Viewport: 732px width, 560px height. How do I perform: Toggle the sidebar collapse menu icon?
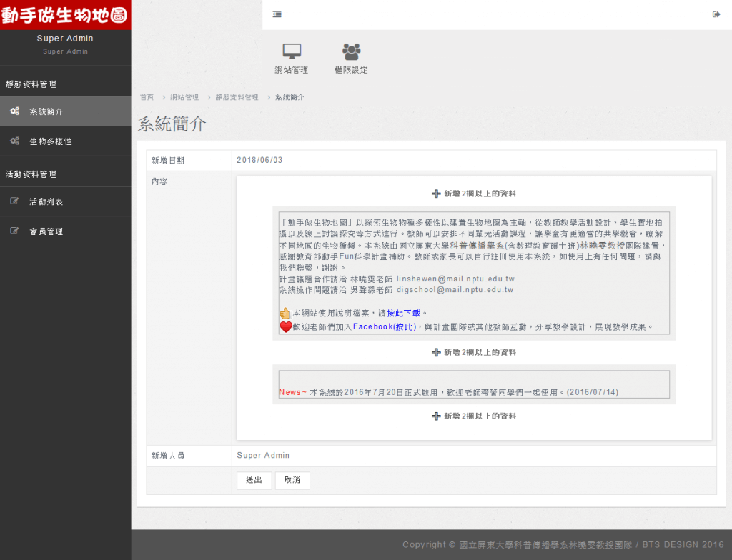pos(277,14)
